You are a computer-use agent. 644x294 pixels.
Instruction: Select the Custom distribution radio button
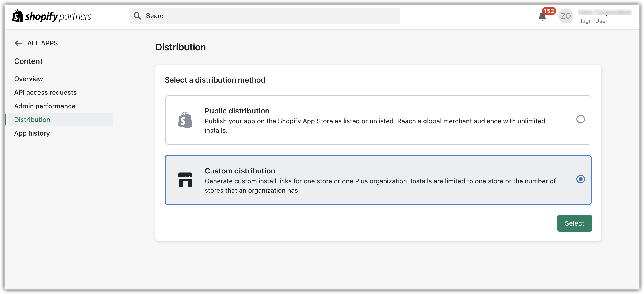[580, 179]
